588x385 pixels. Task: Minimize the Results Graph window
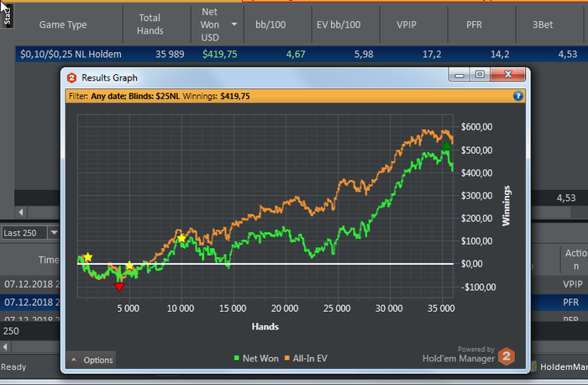(x=459, y=75)
